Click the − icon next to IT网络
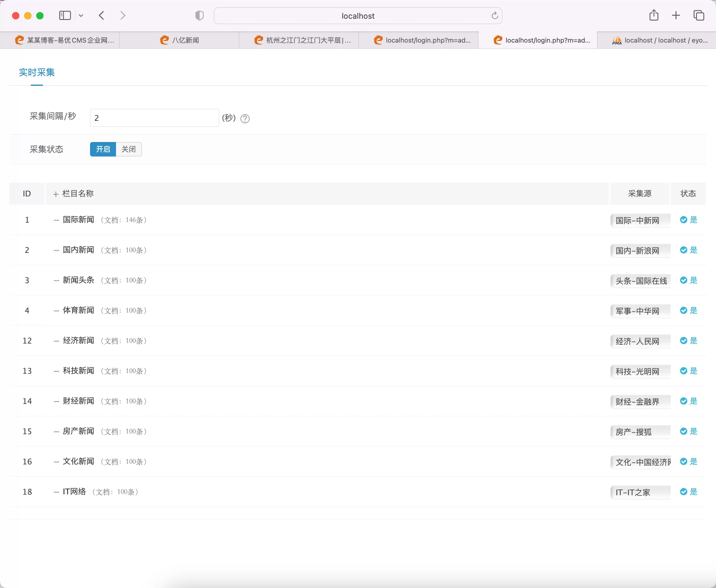716x588 pixels. coord(55,491)
